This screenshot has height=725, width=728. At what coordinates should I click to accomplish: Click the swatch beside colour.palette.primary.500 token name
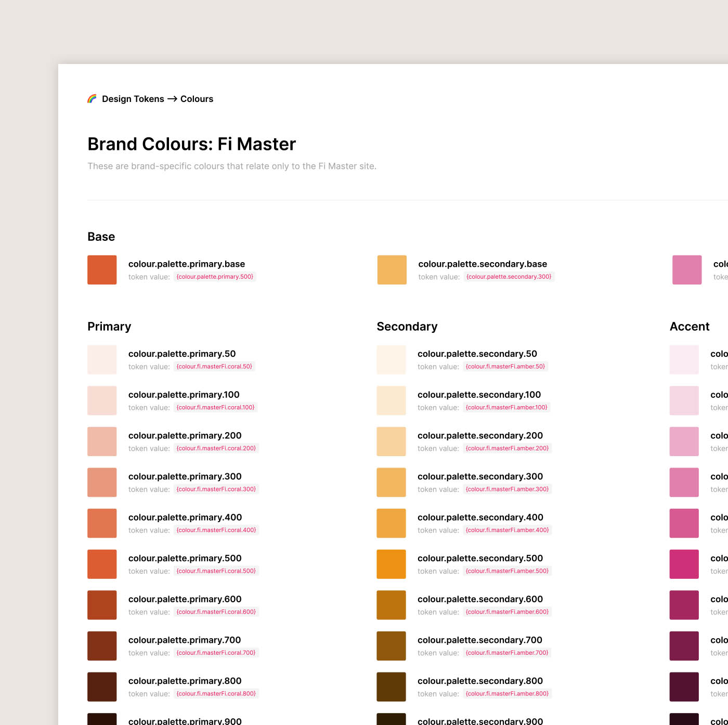pyautogui.click(x=102, y=564)
